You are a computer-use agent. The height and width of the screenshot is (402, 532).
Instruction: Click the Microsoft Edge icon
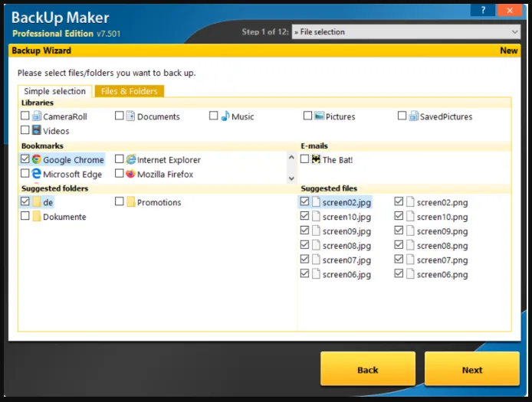[37, 174]
